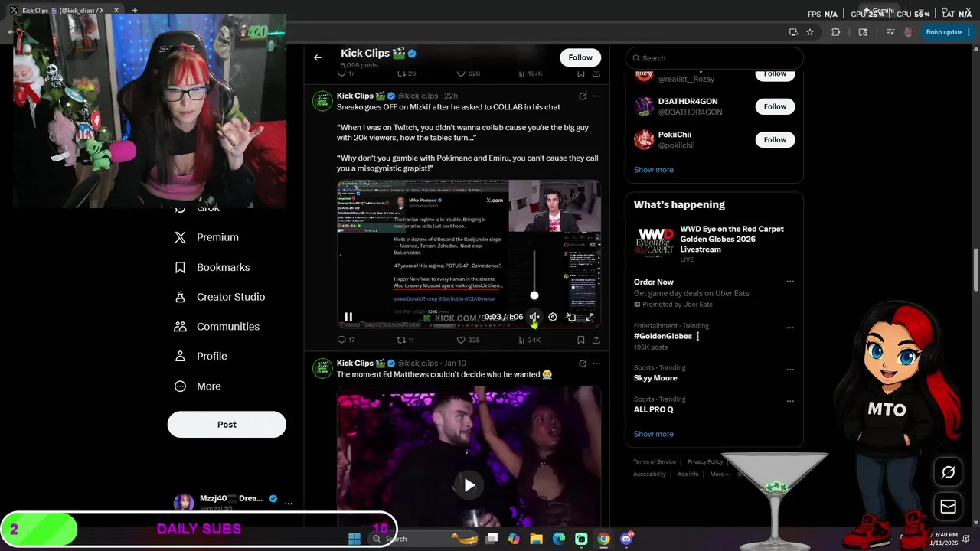
Task: Open More menu in the sidebar
Action: (x=198, y=386)
